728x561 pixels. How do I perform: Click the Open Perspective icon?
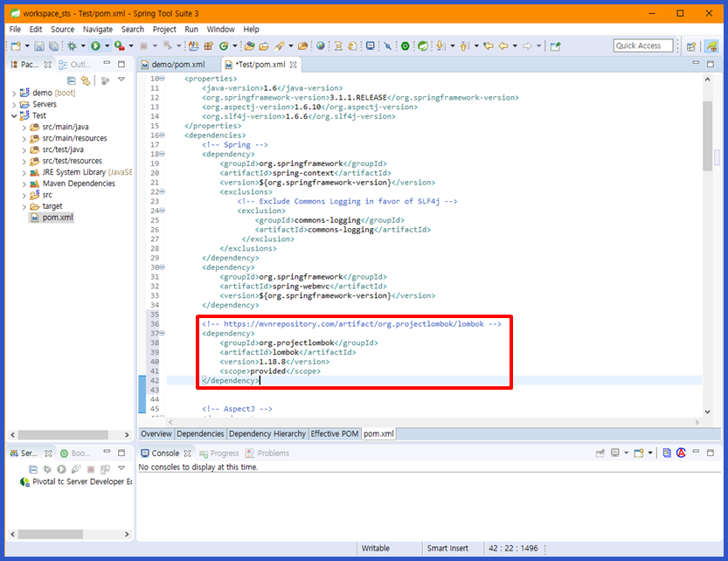691,46
